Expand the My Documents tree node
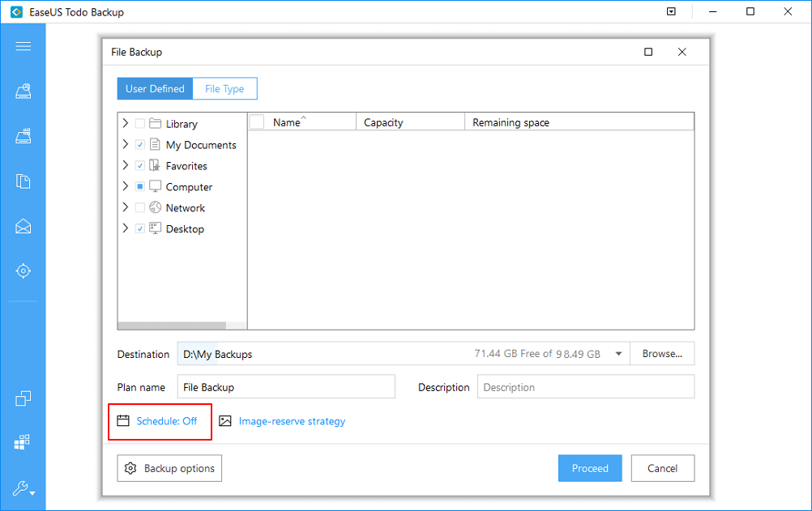Image resolution: width=812 pixels, height=511 pixels. pos(126,144)
